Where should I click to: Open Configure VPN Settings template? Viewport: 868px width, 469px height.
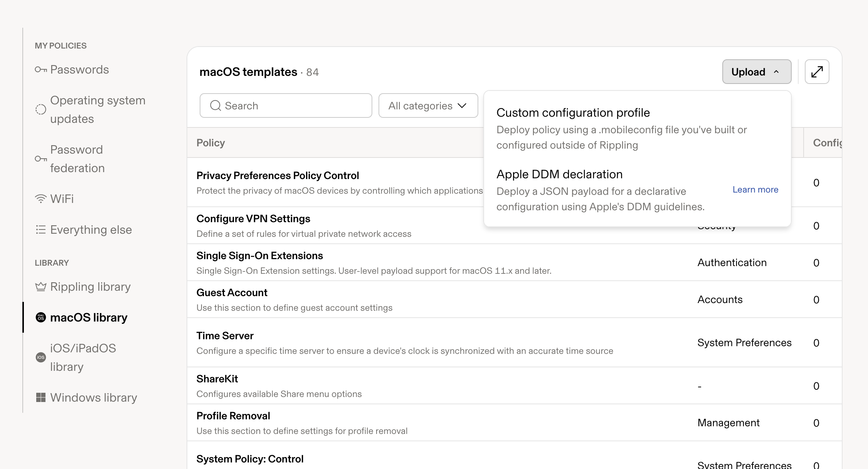click(x=253, y=219)
